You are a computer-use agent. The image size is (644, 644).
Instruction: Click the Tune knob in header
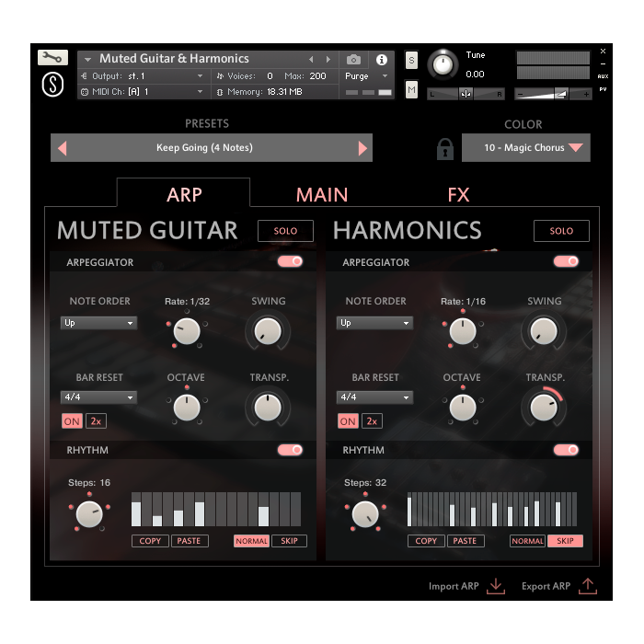pyautogui.click(x=443, y=64)
